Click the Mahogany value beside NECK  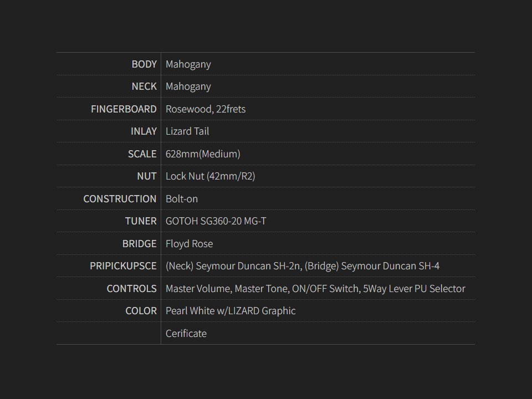[188, 86]
